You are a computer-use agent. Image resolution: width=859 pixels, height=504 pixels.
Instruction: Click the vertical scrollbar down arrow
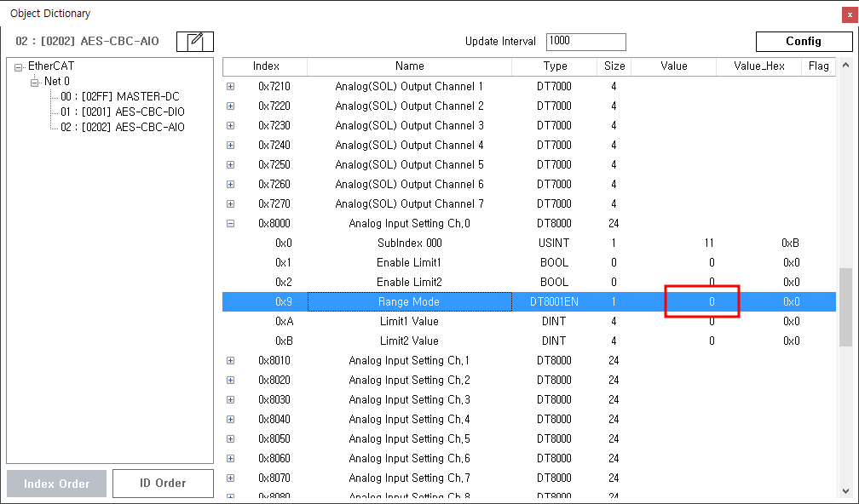(845, 490)
